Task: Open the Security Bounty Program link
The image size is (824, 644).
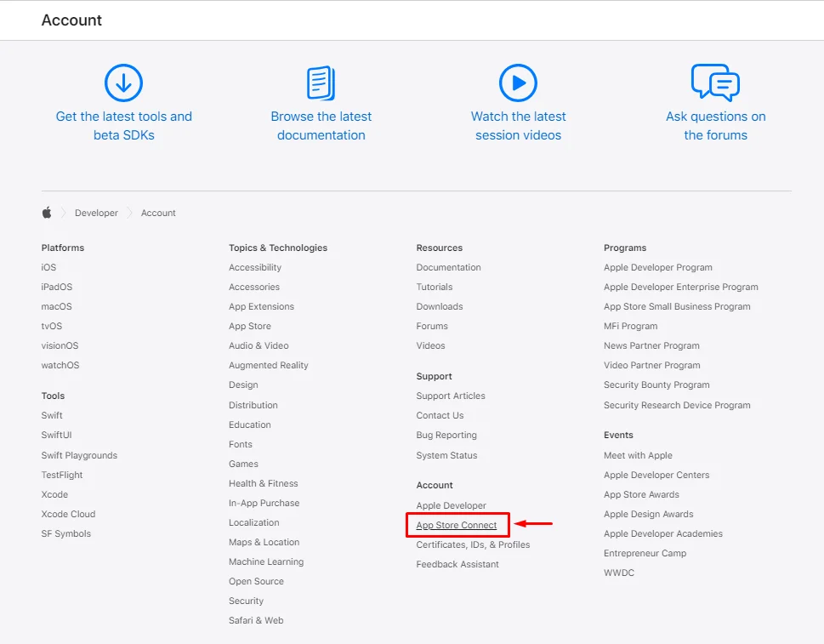Action: 656,385
